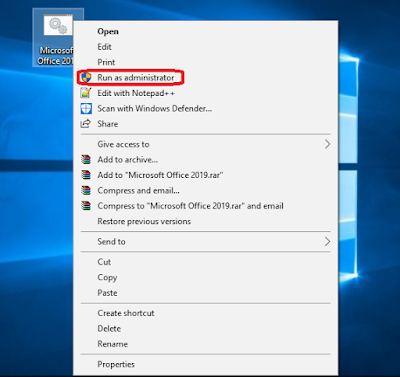
Task: Select Run as administrator
Action: pyautogui.click(x=136, y=78)
